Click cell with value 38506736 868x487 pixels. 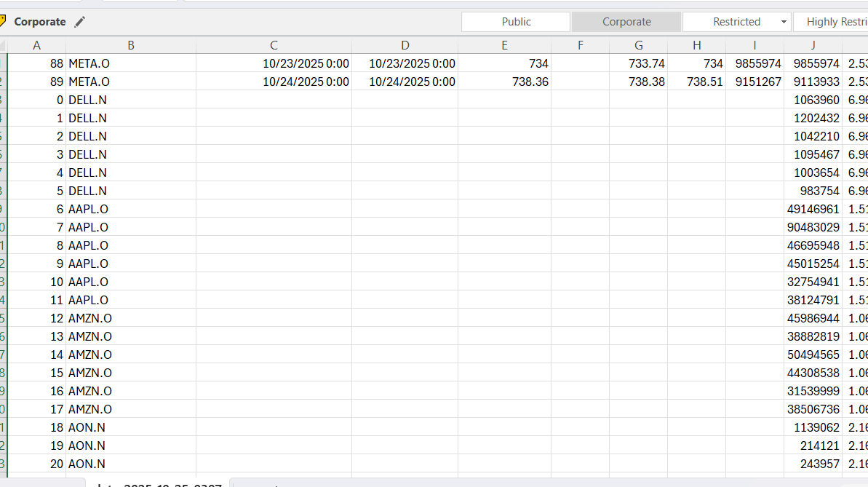[x=813, y=409]
